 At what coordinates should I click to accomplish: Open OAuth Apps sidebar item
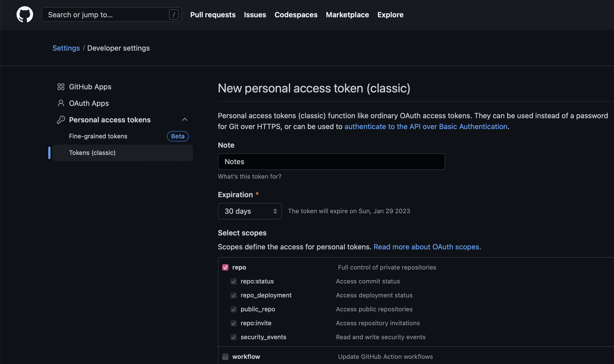pos(123,103)
